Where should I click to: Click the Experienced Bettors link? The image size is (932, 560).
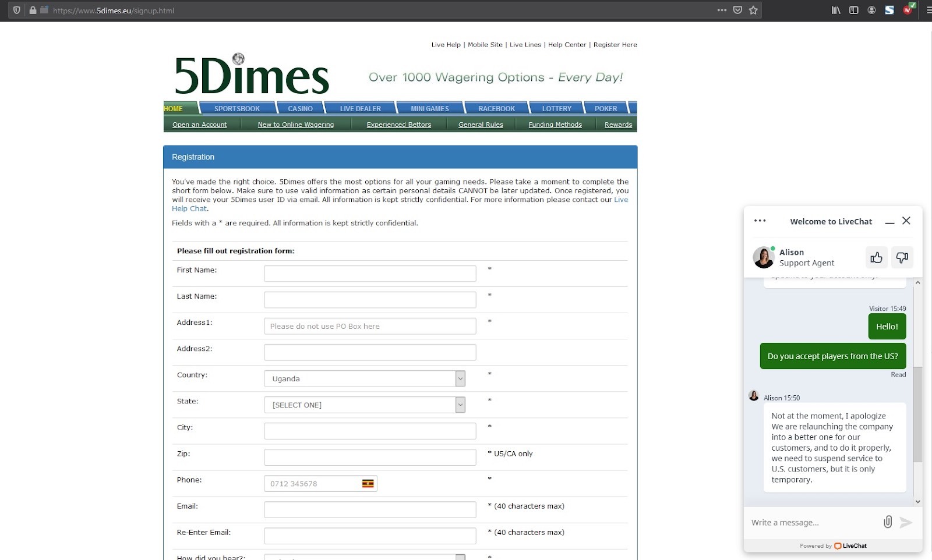click(399, 125)
